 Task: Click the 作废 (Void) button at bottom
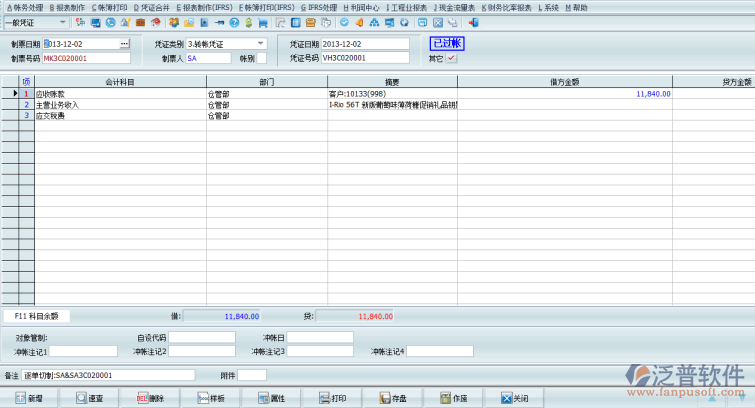pyautogui.click(x=453, y=398)
